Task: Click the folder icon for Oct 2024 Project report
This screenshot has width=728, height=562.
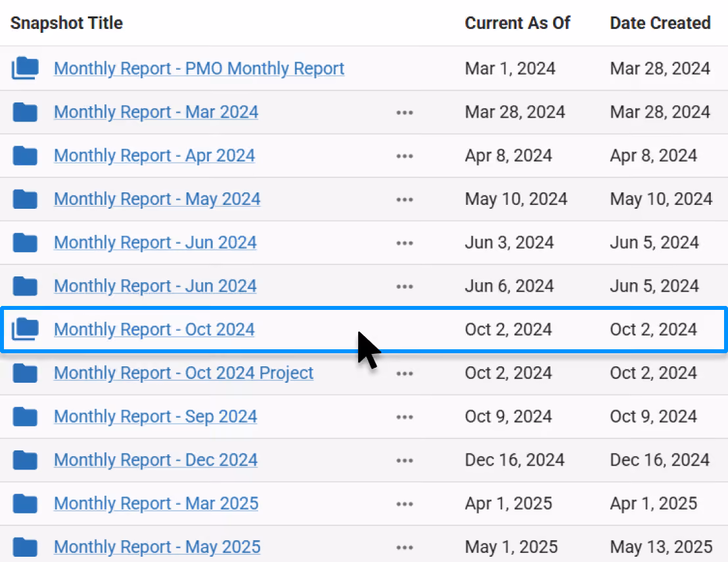Action: [x=25, y=373]
